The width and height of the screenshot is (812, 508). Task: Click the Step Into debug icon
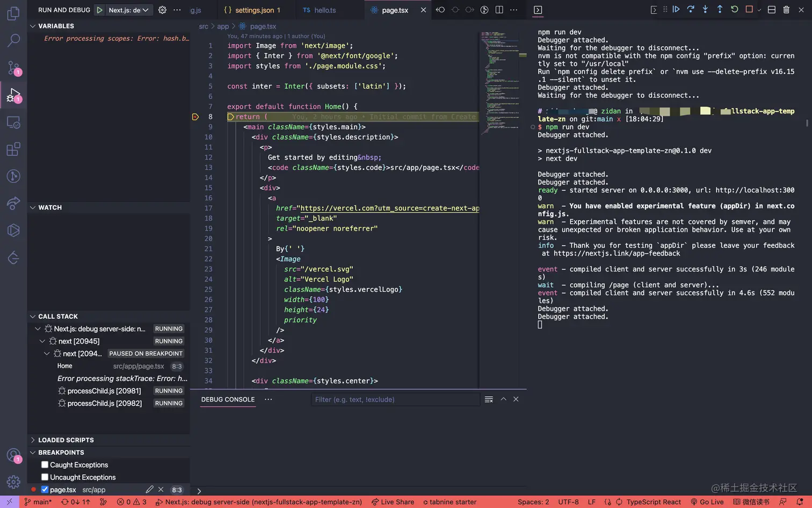(705, 10)
